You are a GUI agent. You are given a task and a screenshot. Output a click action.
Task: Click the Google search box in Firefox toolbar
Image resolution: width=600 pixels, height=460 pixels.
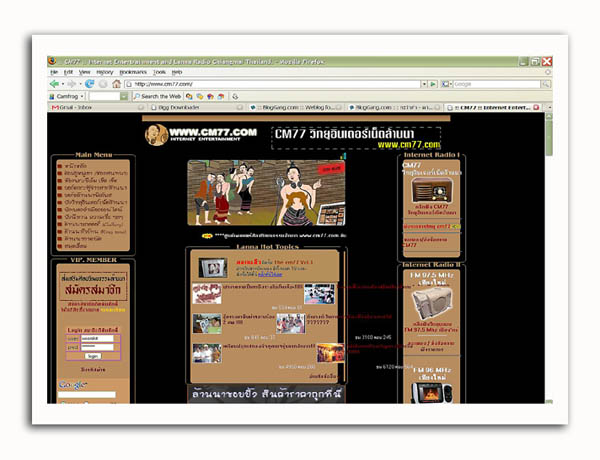coord(497,84)
